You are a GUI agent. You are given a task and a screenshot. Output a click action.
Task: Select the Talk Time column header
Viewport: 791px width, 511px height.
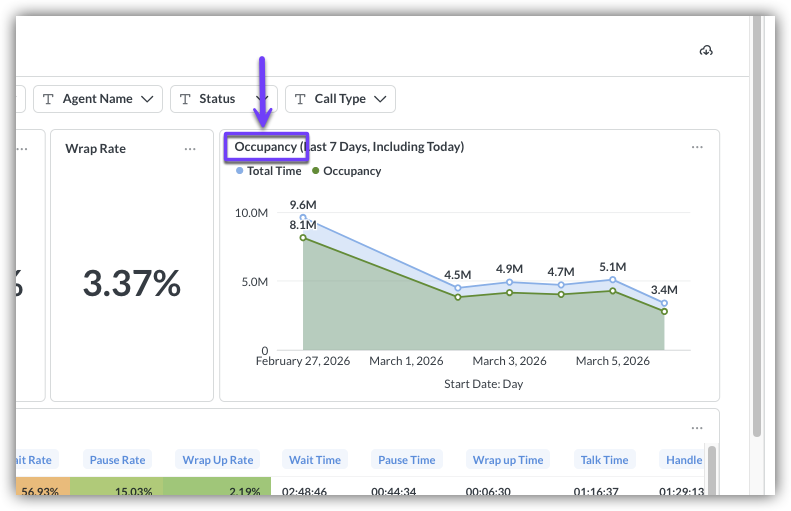click(x=604, y=460)
